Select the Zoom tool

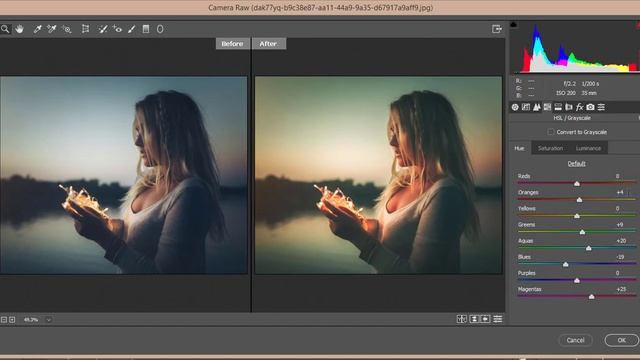[x=5, y=29]
